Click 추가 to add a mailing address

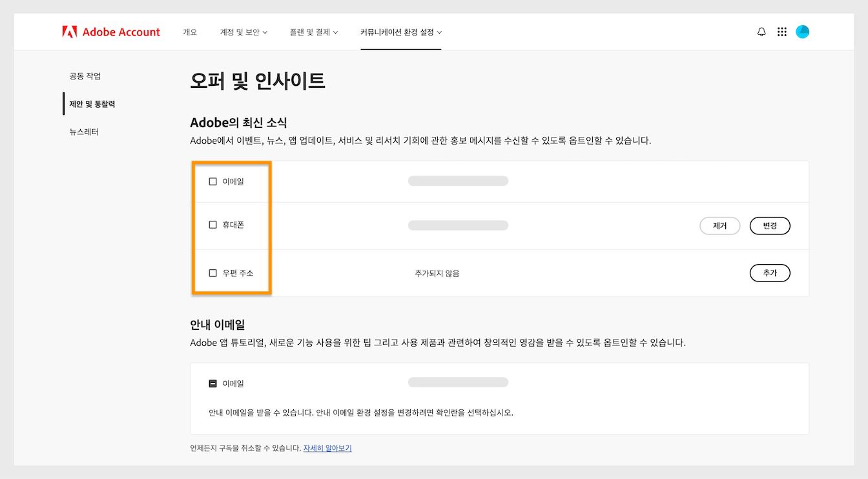(x=770, y=272)
